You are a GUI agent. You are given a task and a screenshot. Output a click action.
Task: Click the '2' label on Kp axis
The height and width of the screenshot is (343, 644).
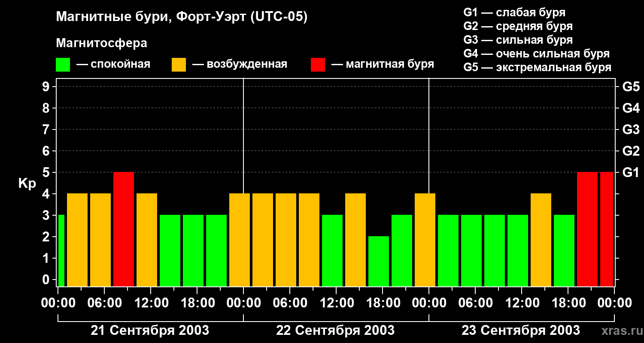47,237
